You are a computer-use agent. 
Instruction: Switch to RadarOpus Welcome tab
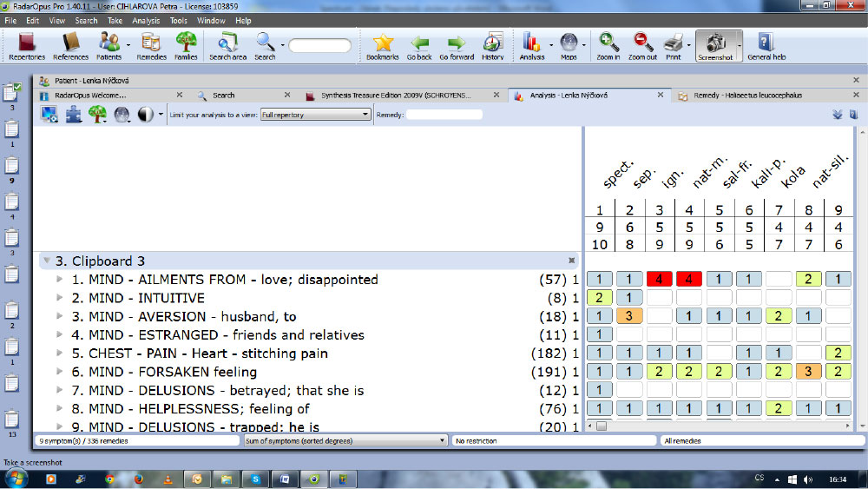(x=90, y=96)
